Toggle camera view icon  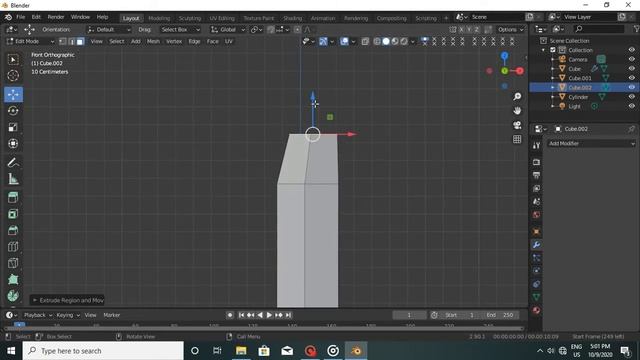pyautogui.click(x=517, y=125)
